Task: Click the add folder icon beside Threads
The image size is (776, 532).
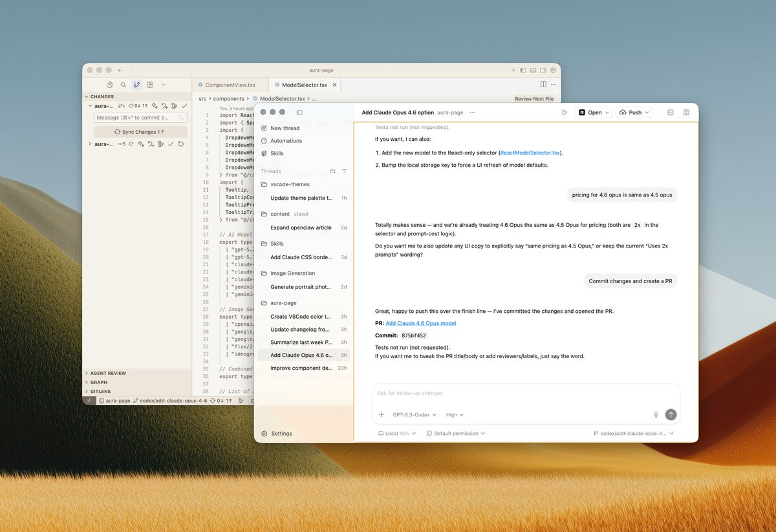Action: (x=333, y=171)
